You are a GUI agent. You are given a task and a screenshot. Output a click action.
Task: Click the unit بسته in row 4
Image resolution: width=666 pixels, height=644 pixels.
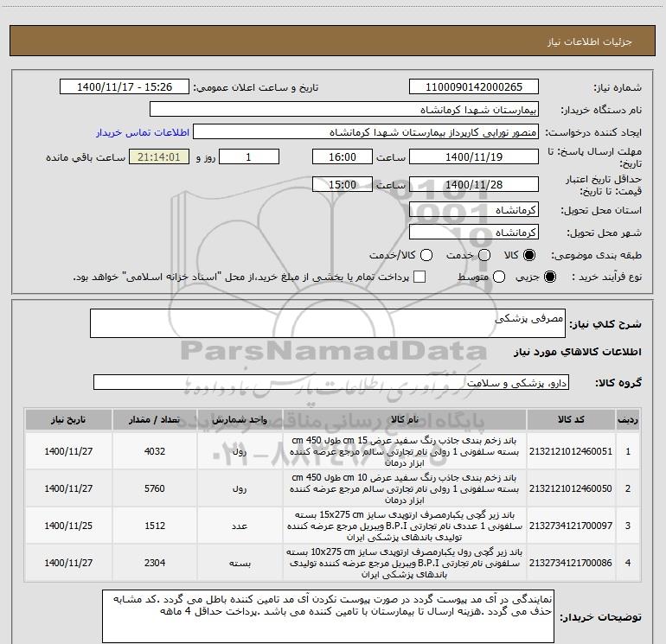pos(240,564)
